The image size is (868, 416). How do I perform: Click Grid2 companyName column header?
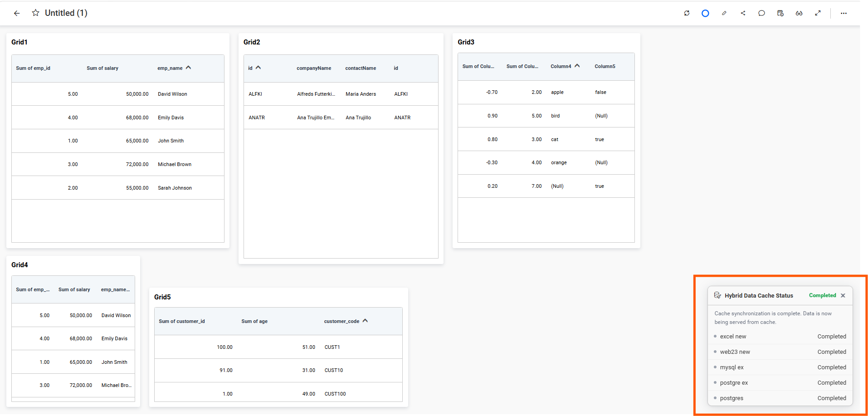(314, 68)
